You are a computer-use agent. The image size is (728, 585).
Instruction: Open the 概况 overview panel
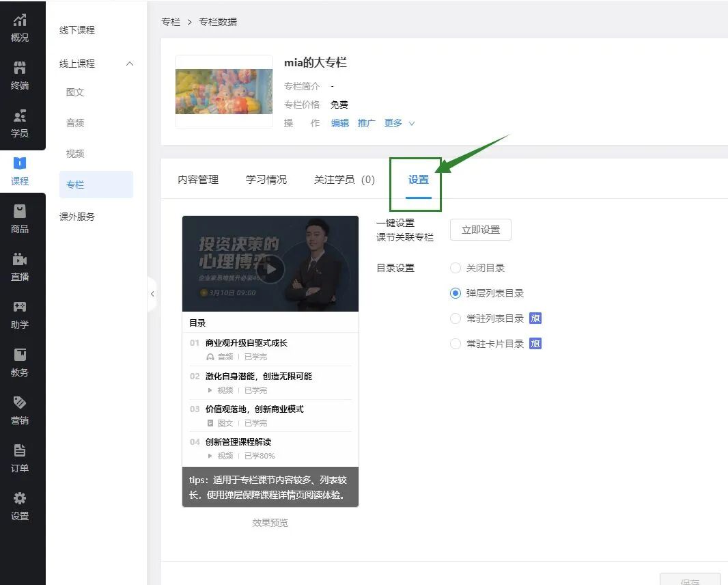[23, 29]
